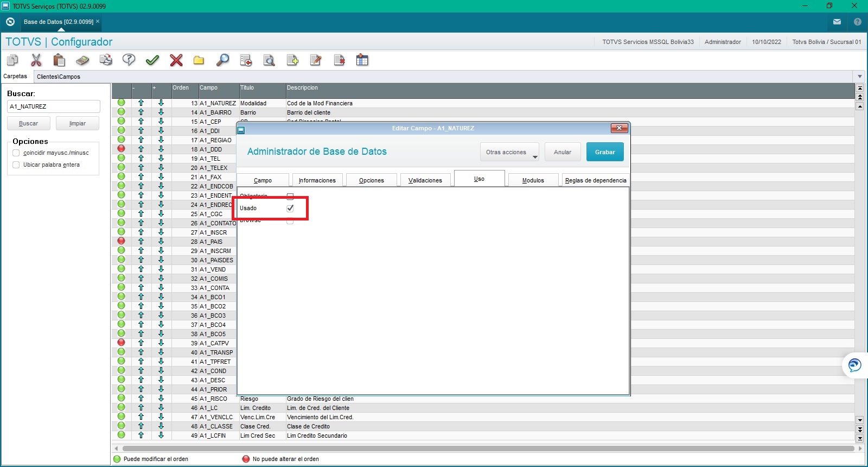Jump to bottom with vertical scrollbar arrow
Viewport: 868px width, 467px height.
[x=860, y=438]
